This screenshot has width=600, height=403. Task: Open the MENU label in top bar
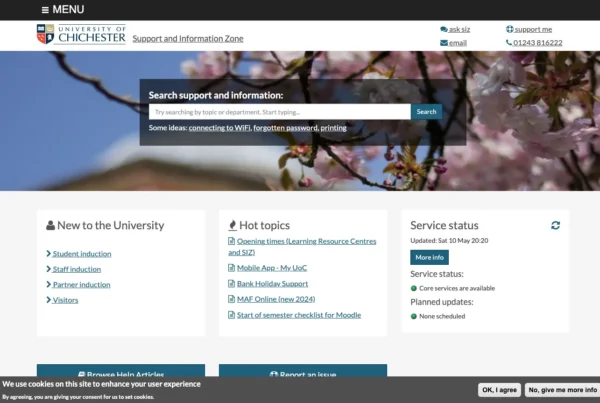tap(68, 10)
